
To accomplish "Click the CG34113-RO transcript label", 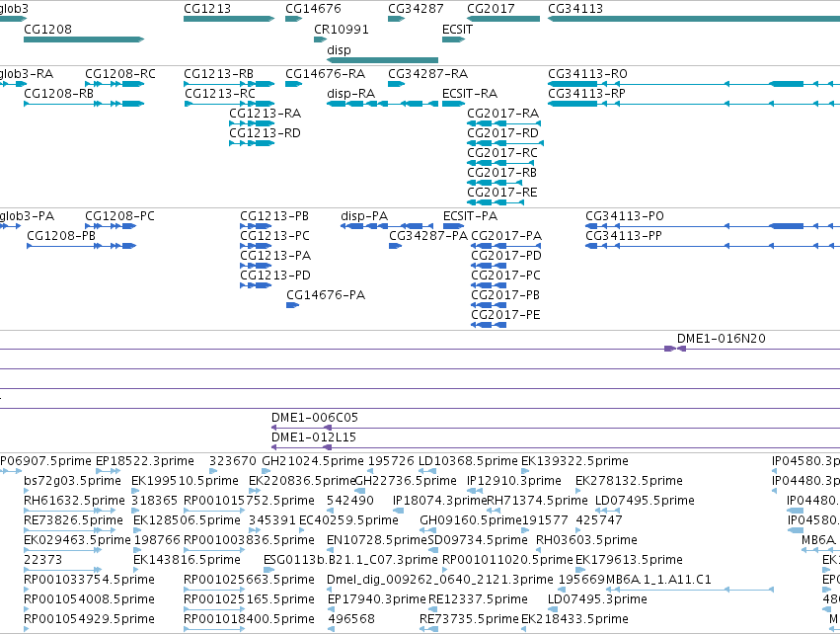I will [x=587, y=73].
